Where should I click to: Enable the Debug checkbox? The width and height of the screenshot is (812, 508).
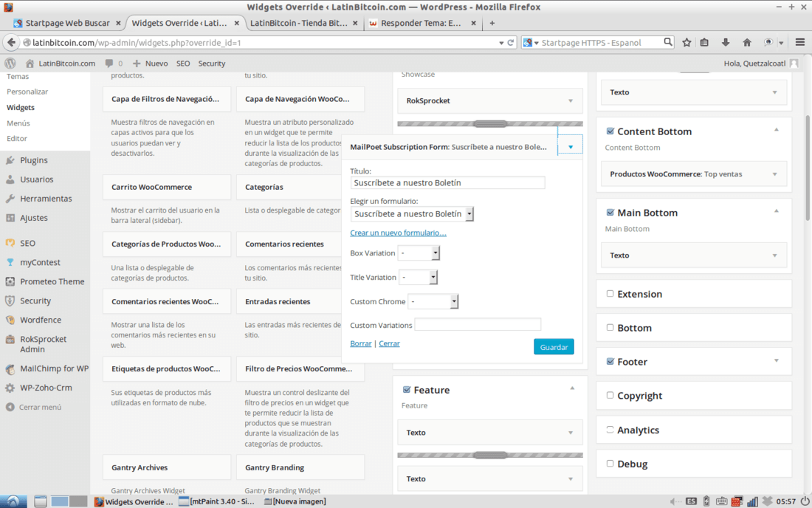tap(610, 464)
